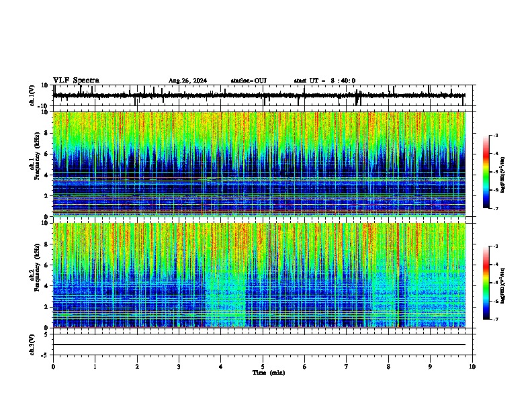Click time axis tick label "3"
Viewport: 532px width, 411px height.
point(179,367)
